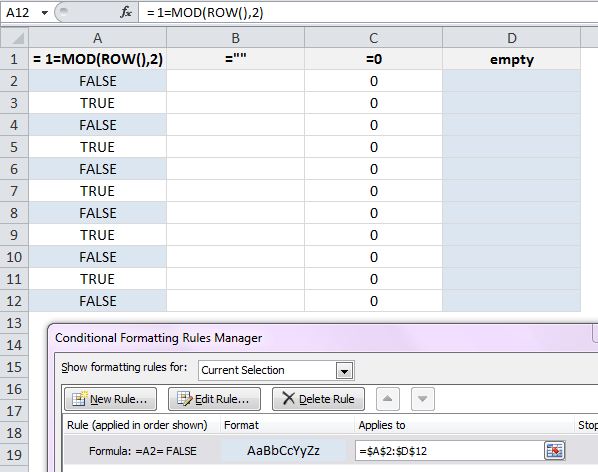Click the New Rule button
Image resolution: width=598 pixels, height=472 pixels.
click(111, 399)
